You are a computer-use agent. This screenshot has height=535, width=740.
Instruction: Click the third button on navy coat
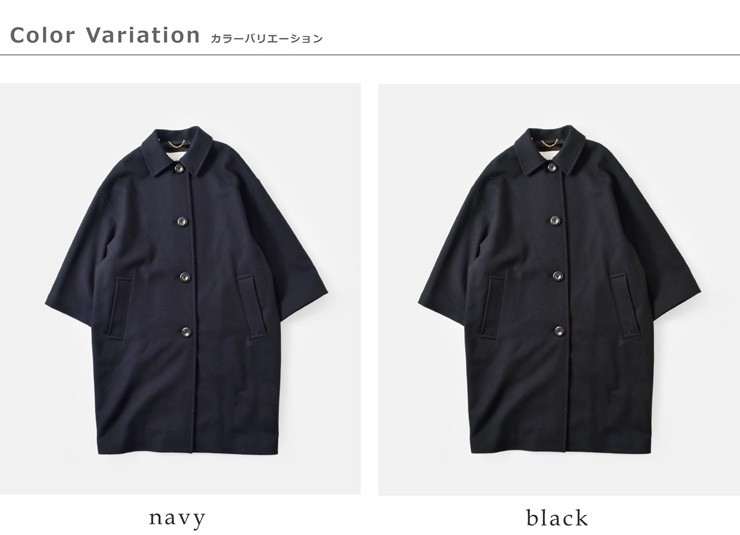tap(185, 277)
